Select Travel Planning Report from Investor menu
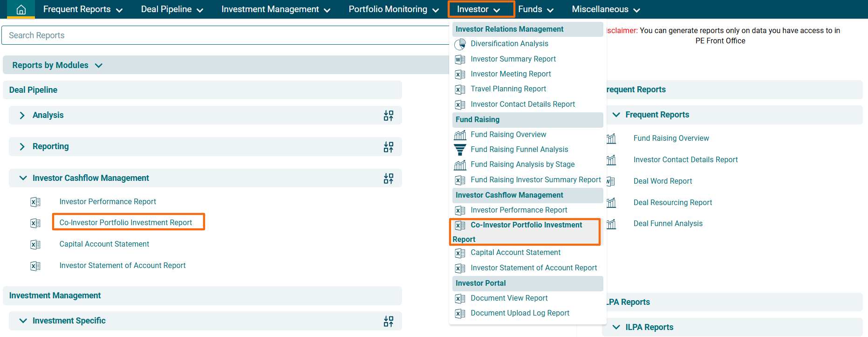Screen dimensions: 868x337 (508, 89)
